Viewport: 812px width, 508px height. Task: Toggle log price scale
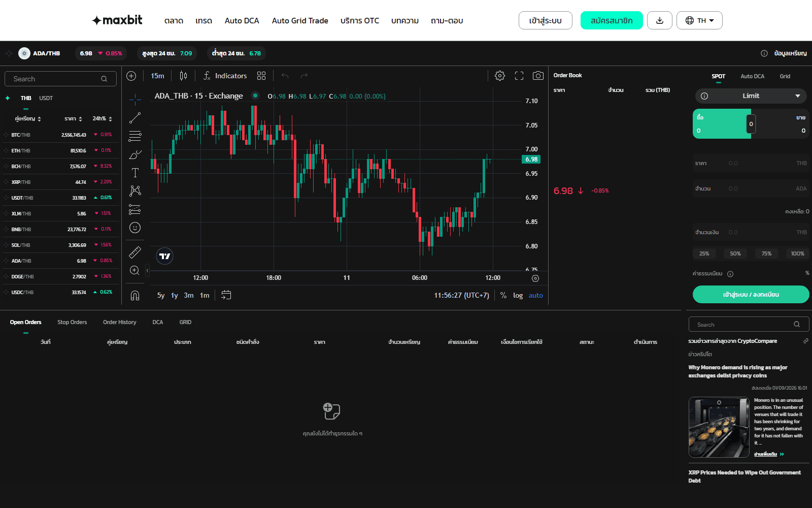pyautogui.click(x=518, y=295)
